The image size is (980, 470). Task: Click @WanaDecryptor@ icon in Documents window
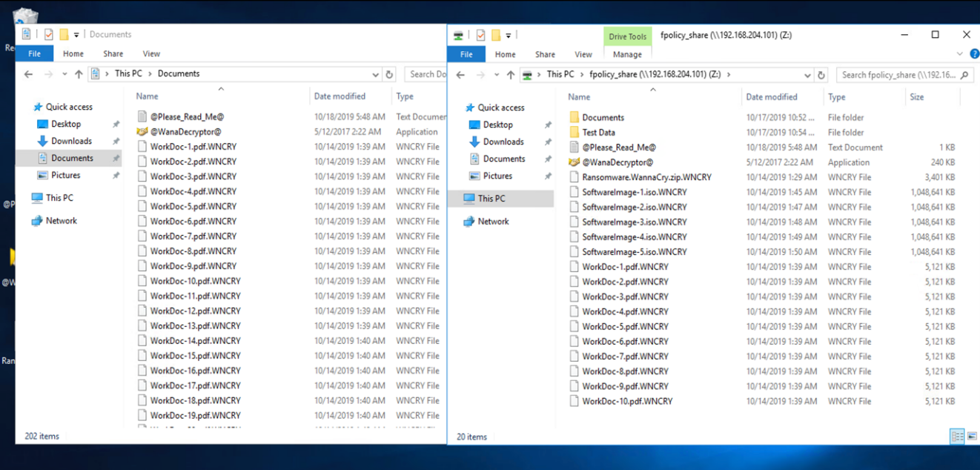click(142, 132)
